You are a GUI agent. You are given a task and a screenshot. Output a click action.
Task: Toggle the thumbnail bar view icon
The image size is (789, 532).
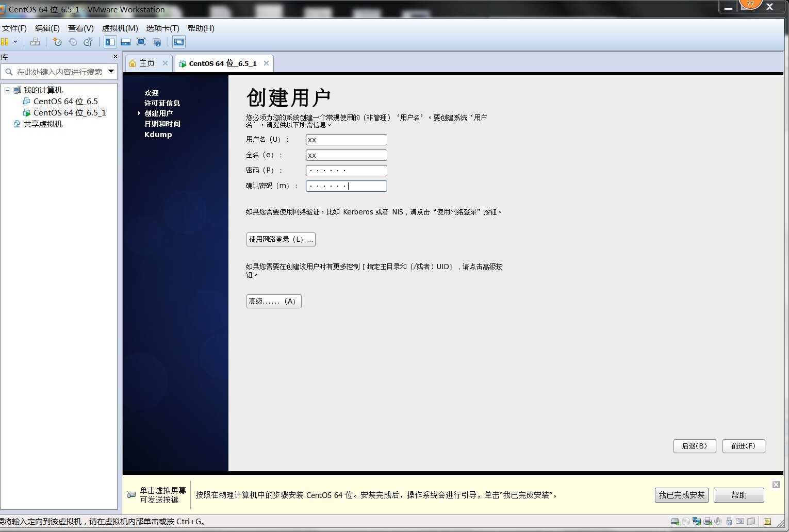tap(126, 42)
